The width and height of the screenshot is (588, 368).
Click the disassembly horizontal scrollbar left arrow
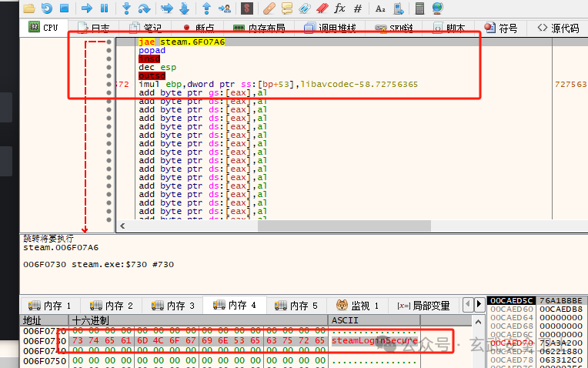pos(122,226)
